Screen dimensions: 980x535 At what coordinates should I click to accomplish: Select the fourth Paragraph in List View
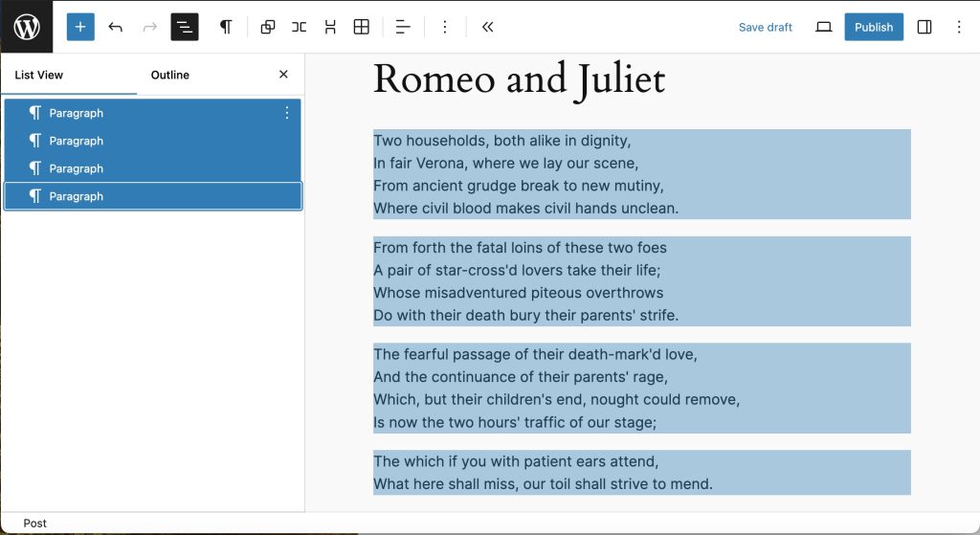152,196
